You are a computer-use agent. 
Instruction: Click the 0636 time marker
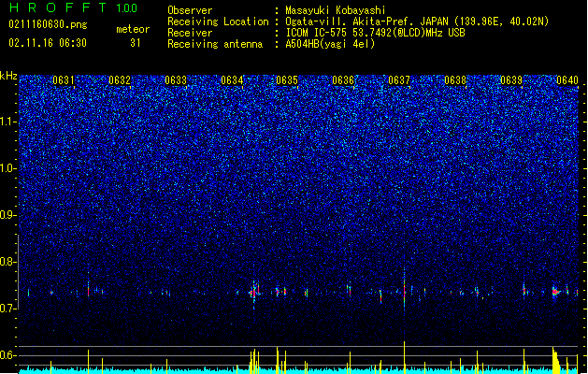[343, 79]
